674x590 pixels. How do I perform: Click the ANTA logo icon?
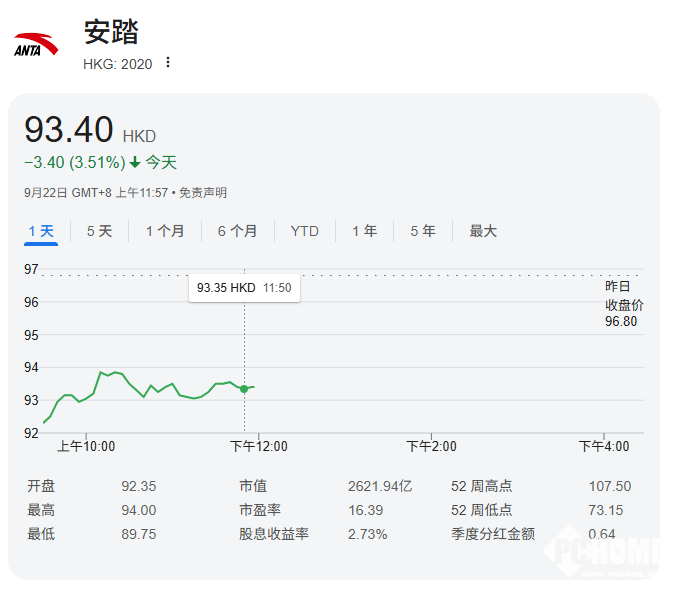[36, 46]
